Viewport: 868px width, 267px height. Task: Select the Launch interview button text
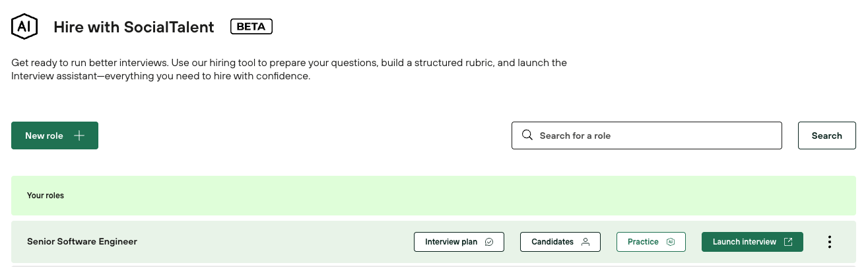744,242
